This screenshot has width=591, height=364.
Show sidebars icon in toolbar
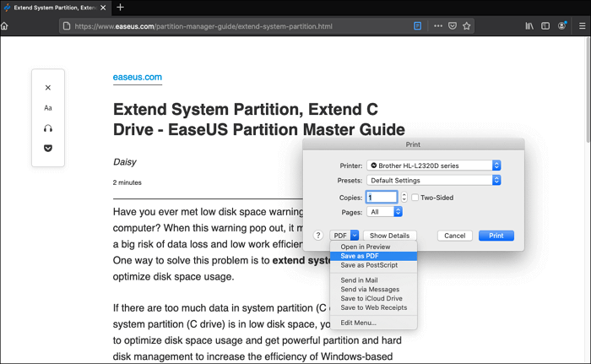545,26
